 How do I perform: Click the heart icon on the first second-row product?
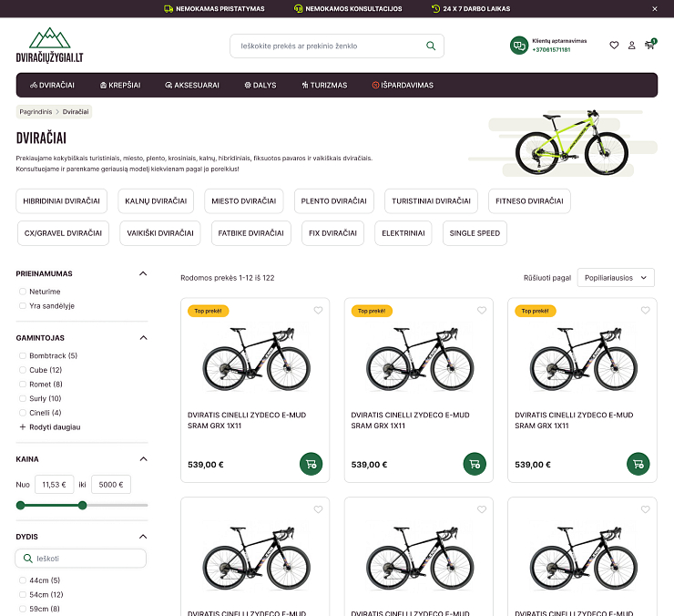pyautogui.click(x=318, y=509)
